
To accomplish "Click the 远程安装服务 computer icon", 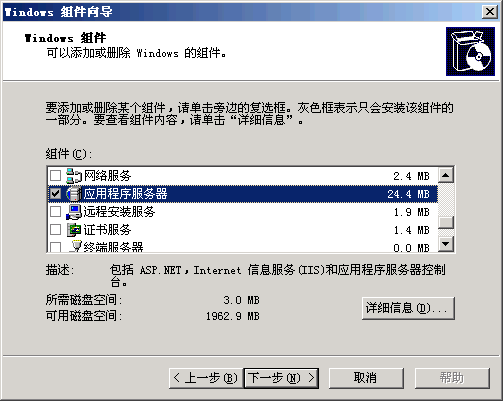I will click(74, 212).
